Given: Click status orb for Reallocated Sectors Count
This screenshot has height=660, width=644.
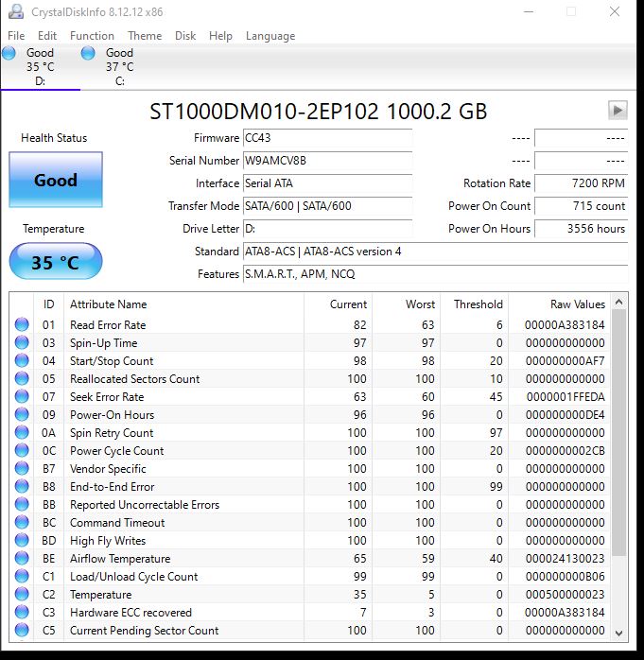Looking at the screenshot, I should pyautogui.click(x=22, y=378).
